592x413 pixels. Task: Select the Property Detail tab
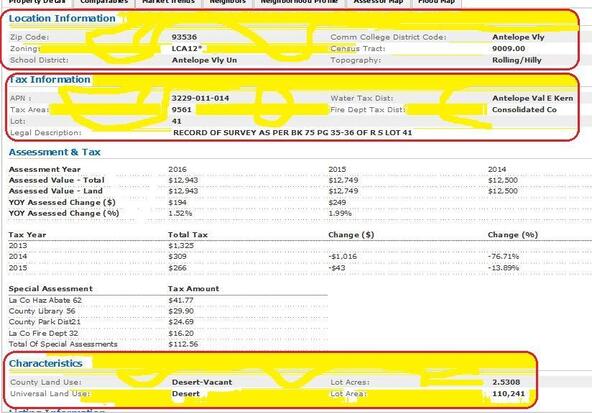pos(36,2)
